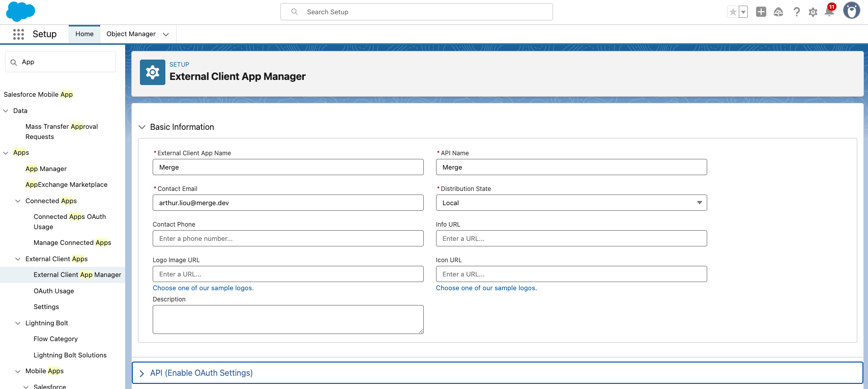Viewport: 868px width, 389px height.
Task: Open the Setup gear menu
Action: [x=813, y=12]
